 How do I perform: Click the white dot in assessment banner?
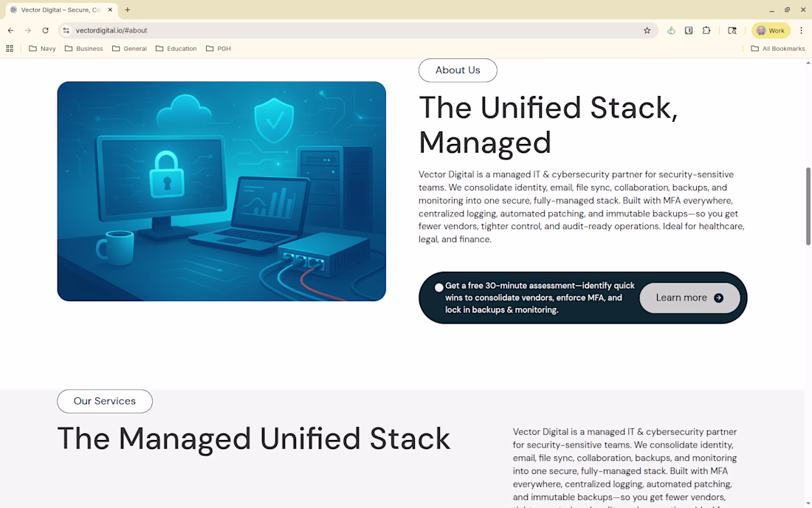[439, 287]
